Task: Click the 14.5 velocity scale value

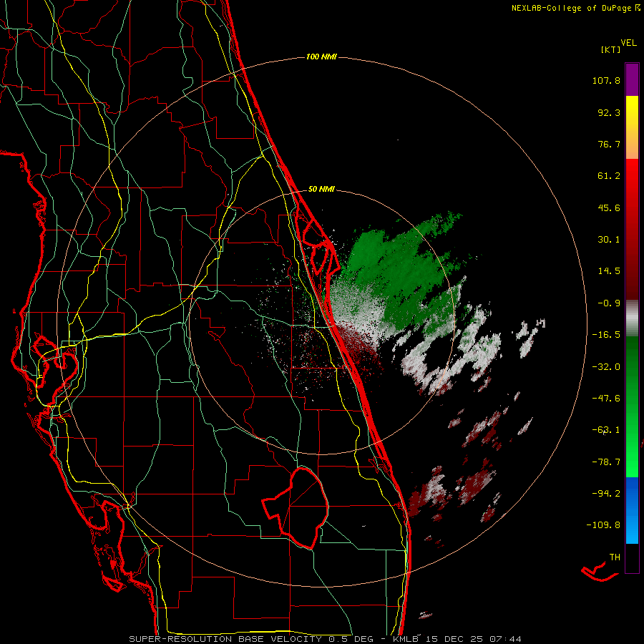Action: click(609, 271)
